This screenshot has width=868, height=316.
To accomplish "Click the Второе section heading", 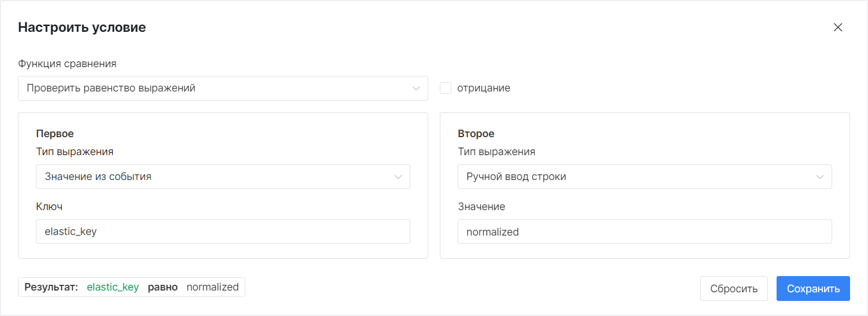I will click(476, 134).
